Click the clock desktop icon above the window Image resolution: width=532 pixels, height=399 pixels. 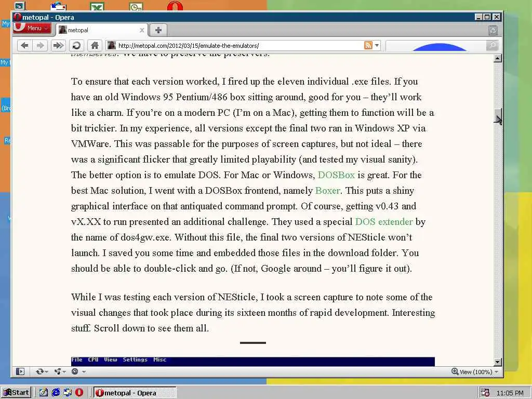tap(136, 6)
